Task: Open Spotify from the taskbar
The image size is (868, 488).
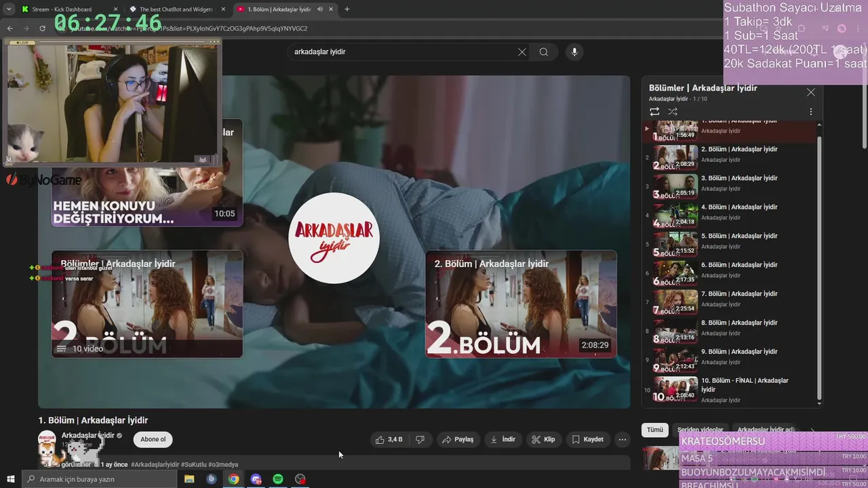Action: coord(278,479)
